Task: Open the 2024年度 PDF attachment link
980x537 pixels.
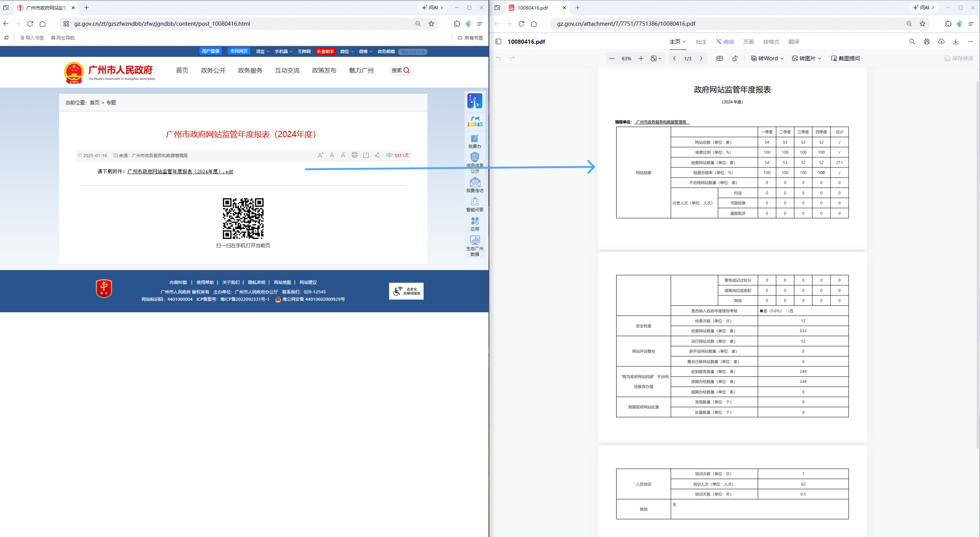Action: [x=180, y=171]
